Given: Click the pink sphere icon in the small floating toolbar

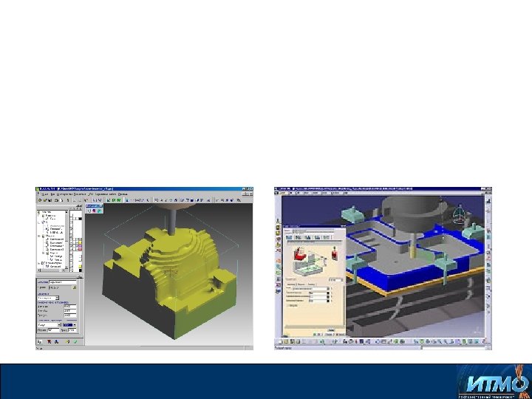Looking at the screenshot, I should click(94, 211).
